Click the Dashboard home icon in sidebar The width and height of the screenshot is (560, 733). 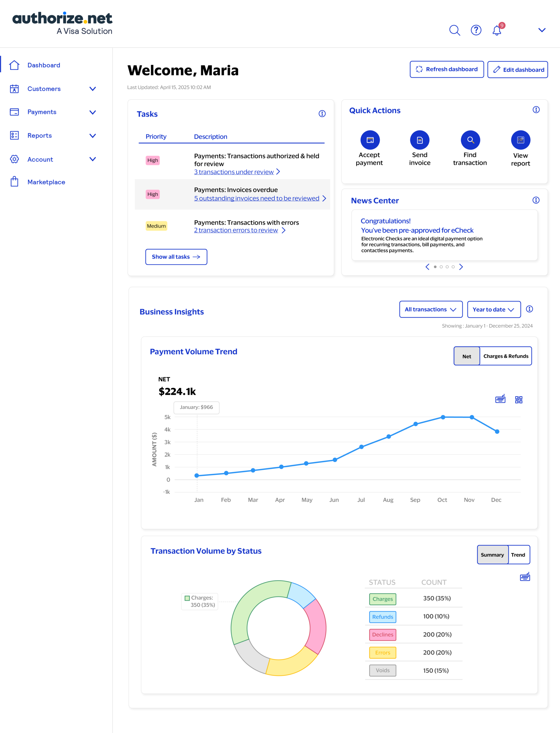[14, 65]
